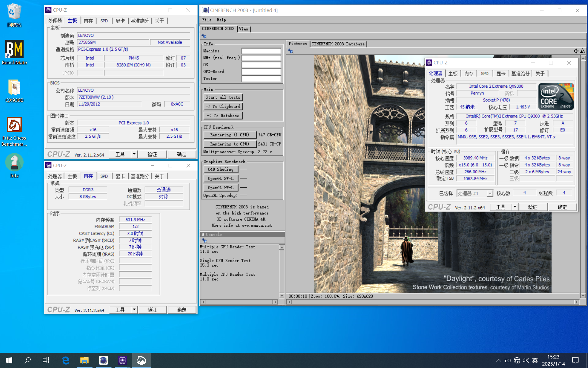Open SPD tab in mainboard CPU-Z window
The width and height of the screenshot is (588, 368).
[104, 21]
